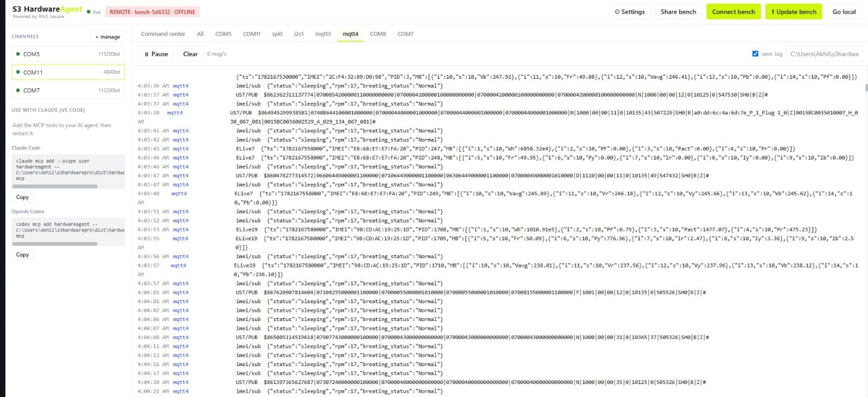Select the COM5 channel in sidebar
The width and height of the screenshot is (868, 397).
click(68, 54)
